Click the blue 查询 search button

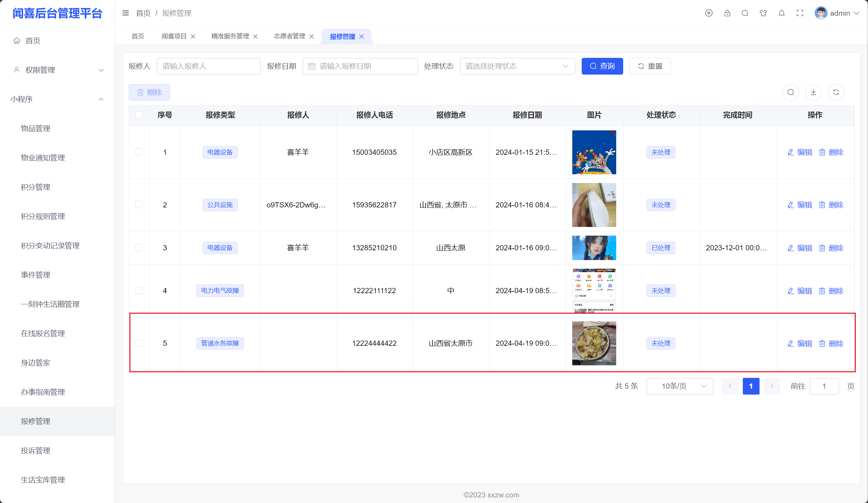point(602,66)
